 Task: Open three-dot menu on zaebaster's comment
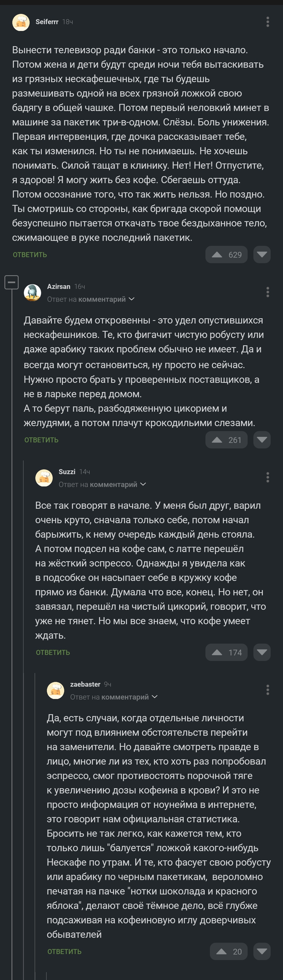pyautogui.click(x=268, y=690)
